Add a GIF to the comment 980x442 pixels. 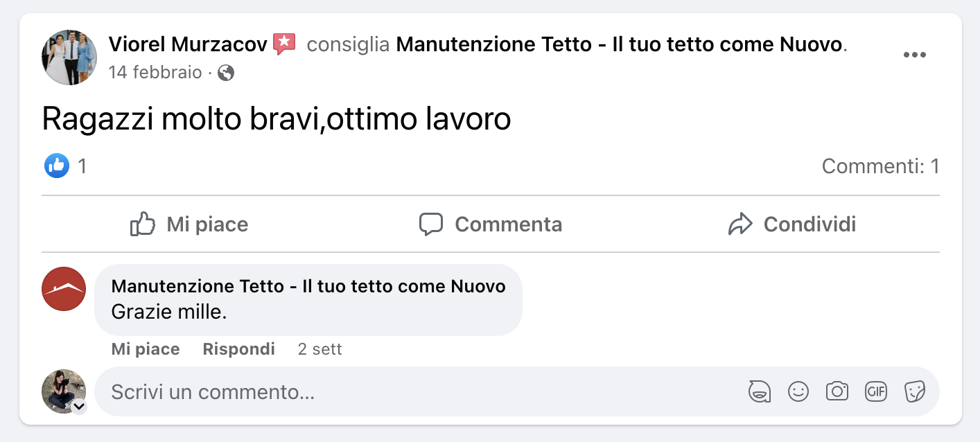click(876, 391)
